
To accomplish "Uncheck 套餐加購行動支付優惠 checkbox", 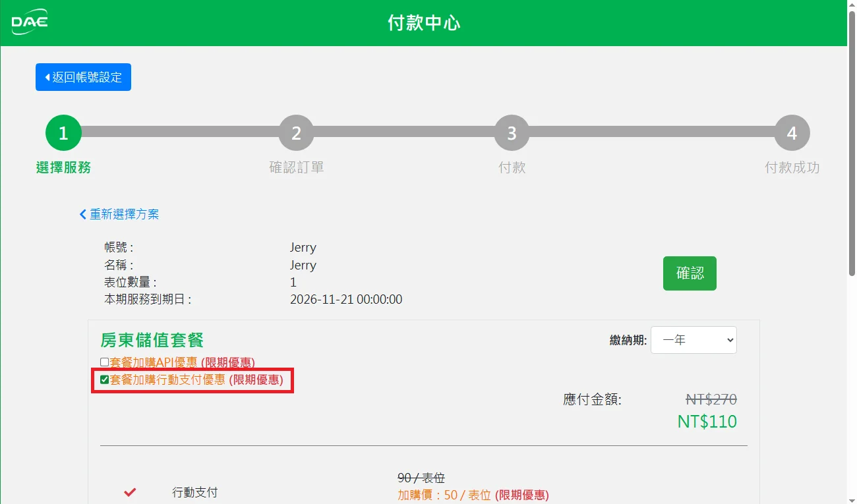I will (x=104, y=379).
